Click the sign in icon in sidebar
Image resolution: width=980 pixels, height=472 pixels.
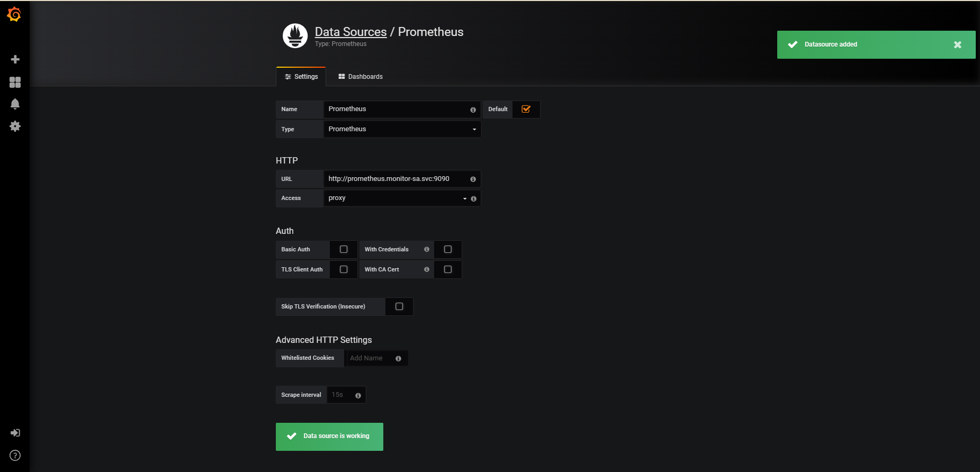tap(15, 433)
